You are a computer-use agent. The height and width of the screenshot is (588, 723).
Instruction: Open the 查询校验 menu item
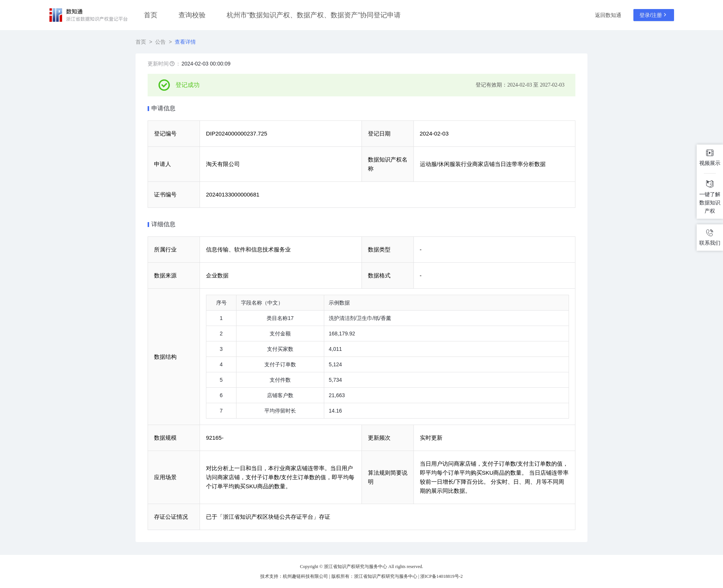tap(192, 15)
